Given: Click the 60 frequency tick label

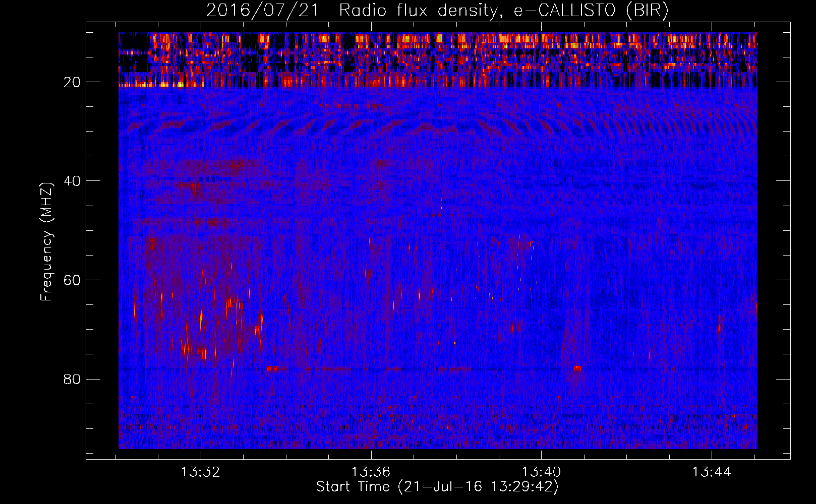Looking at the screenshot, I should tap(73, 280).
